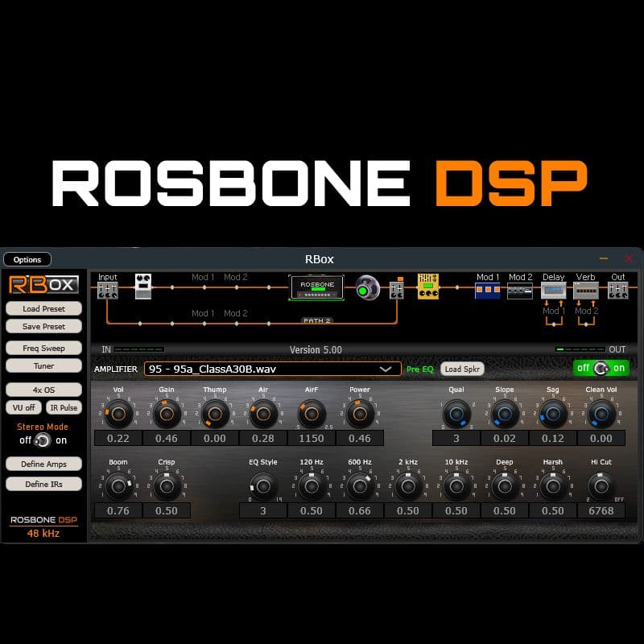Click the 48 kHz sample rate text
This screenshot has width=644, height=644.
(43, 534)
